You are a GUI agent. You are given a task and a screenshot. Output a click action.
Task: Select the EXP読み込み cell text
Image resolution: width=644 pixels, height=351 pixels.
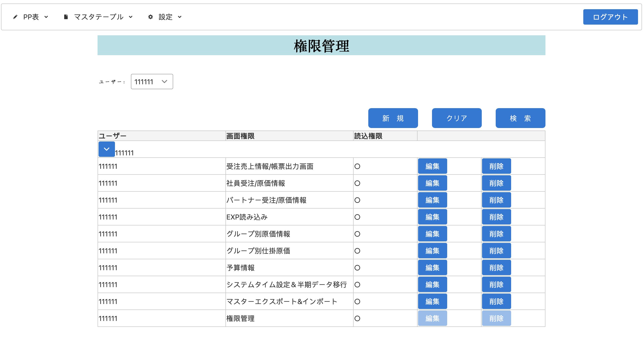[247, 217]
